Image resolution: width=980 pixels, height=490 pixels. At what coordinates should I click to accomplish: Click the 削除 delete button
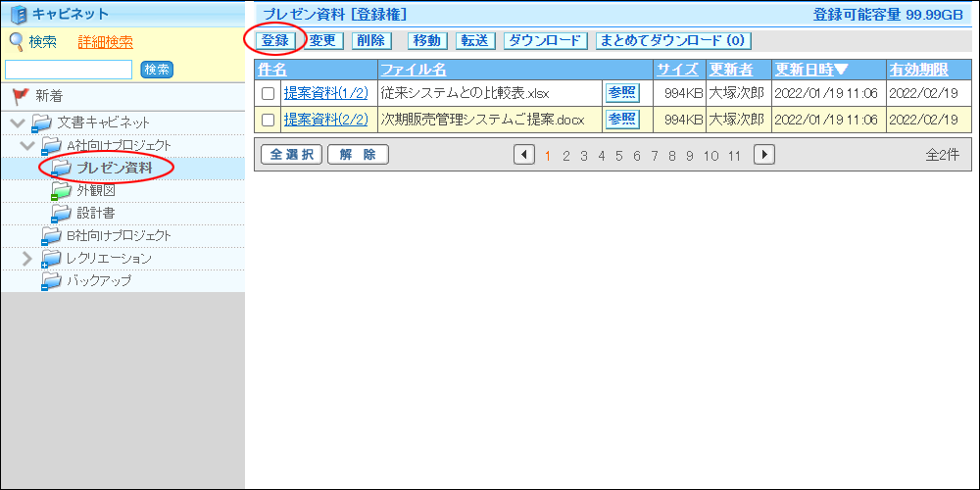[371, 40]
